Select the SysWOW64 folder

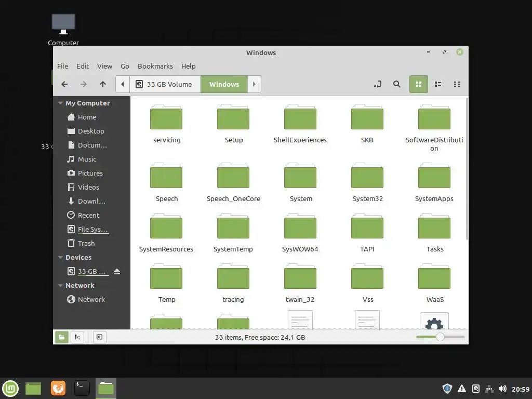300,233
